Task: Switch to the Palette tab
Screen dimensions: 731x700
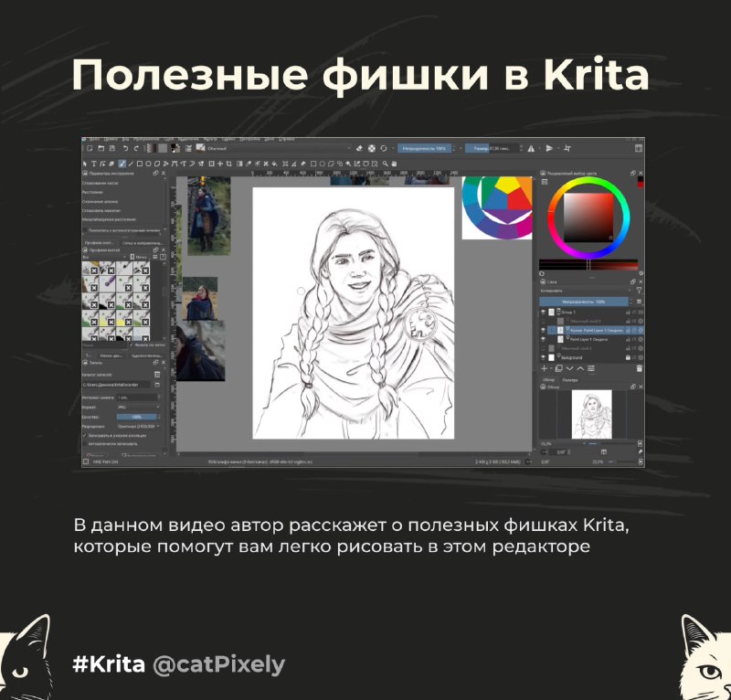Action: 569,380
